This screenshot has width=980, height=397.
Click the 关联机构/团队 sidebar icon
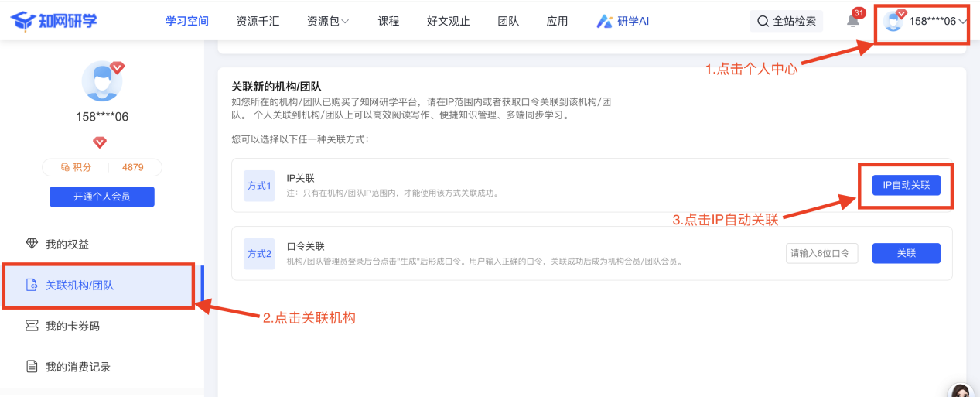click(32, 286)
